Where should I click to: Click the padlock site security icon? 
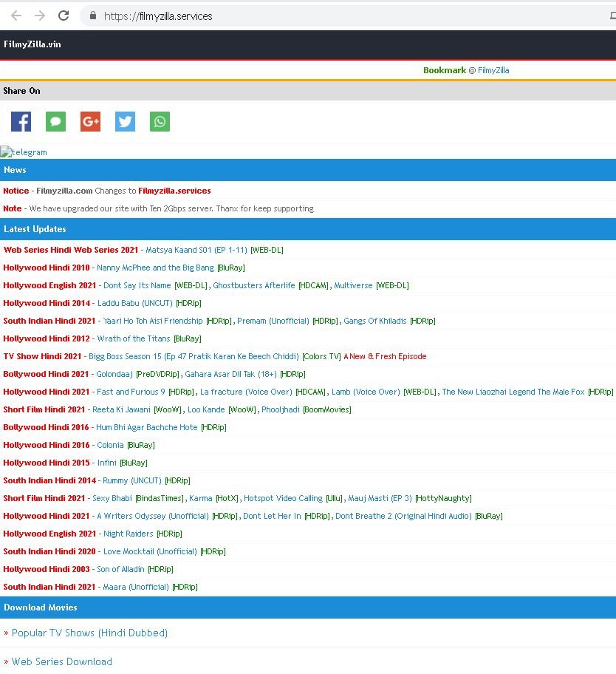pos(93,16)
